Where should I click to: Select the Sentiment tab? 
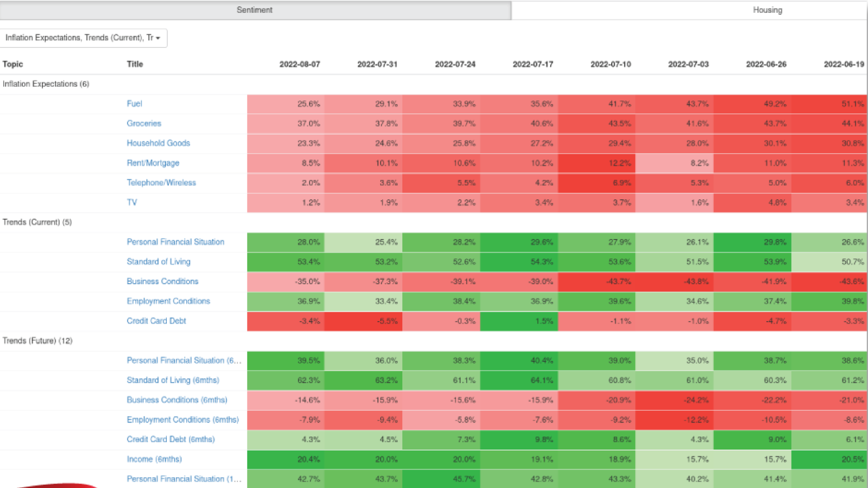[x=255, y=10]
